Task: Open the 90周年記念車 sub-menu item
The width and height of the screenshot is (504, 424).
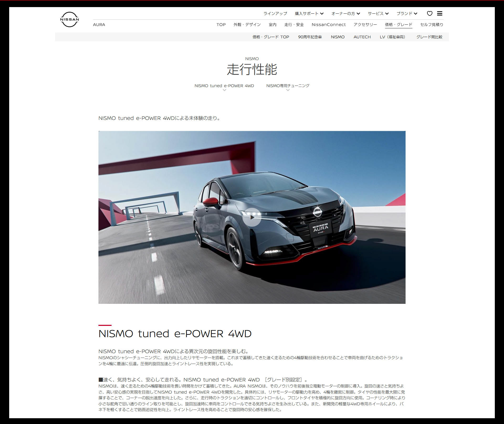Action: (310, 37)
